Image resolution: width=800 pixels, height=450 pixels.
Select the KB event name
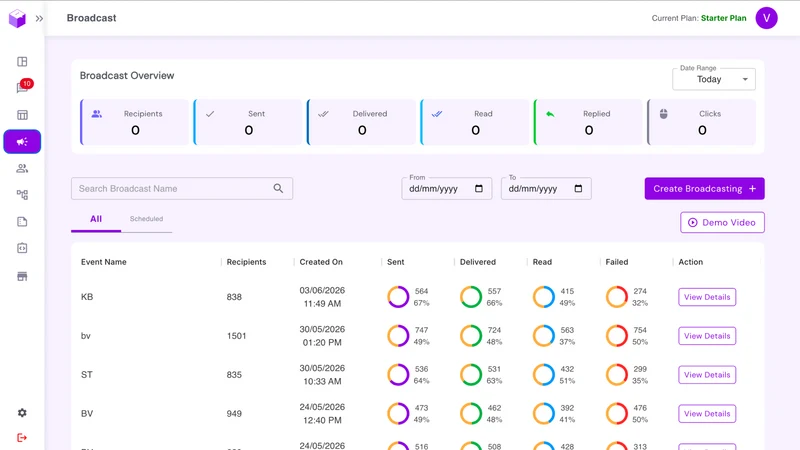87,297
